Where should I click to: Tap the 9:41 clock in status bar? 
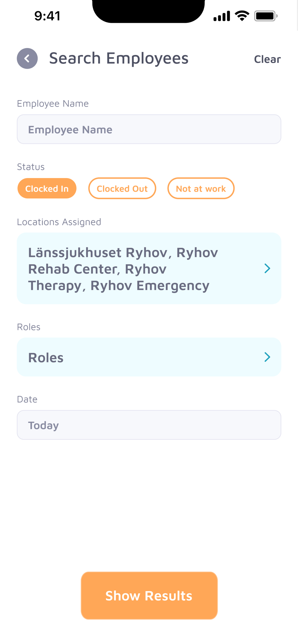tap(47, 16)
